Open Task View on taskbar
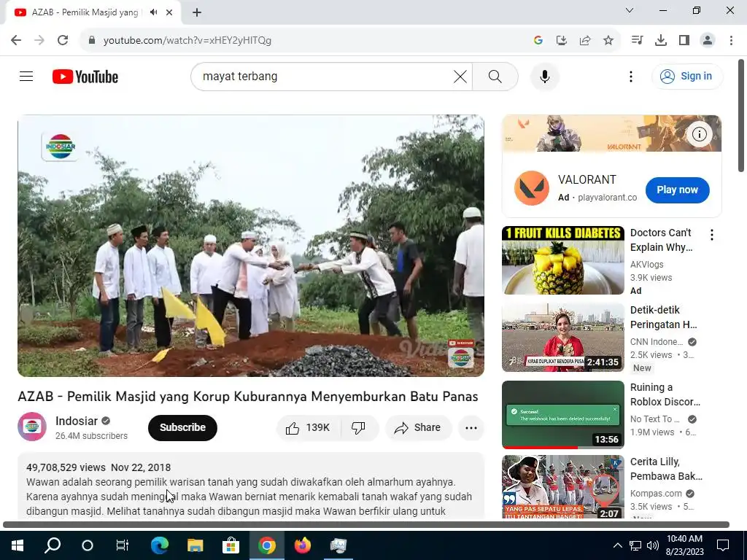Screen dimensions: 747x560 (x=123, y=545)
